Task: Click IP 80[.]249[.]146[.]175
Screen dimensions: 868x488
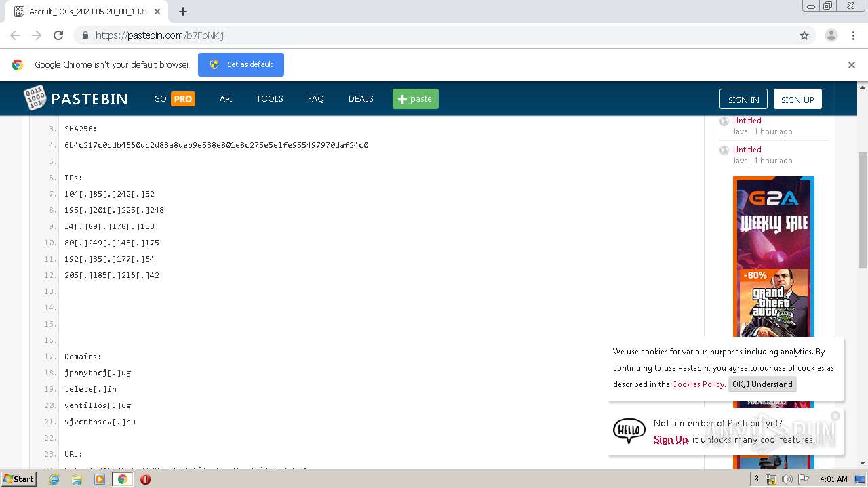Action: pyautogui.click(x=112, y=243)
